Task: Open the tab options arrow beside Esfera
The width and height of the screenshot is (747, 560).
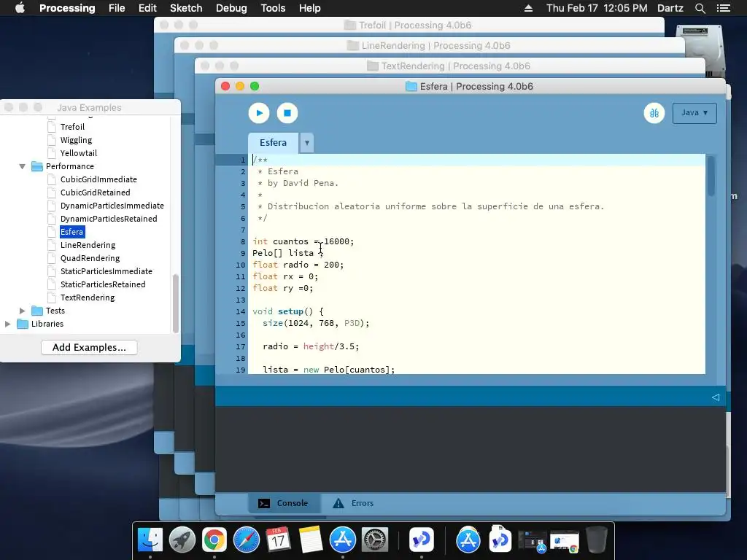Action: click(307, 143)
